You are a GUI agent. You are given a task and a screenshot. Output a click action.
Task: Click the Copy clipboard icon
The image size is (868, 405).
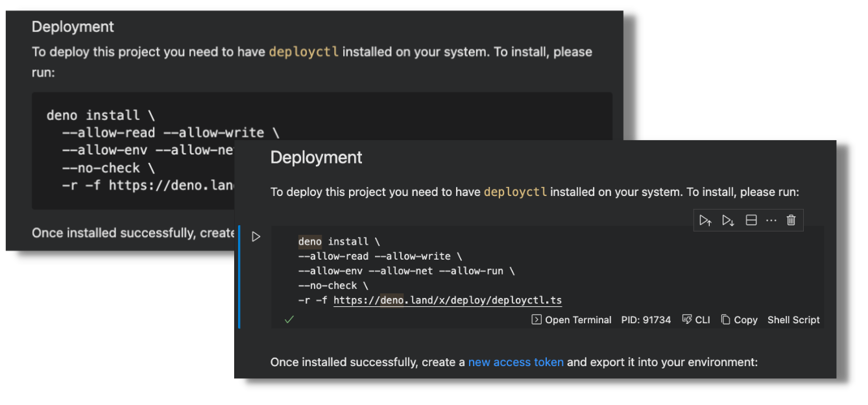(726, 319)
